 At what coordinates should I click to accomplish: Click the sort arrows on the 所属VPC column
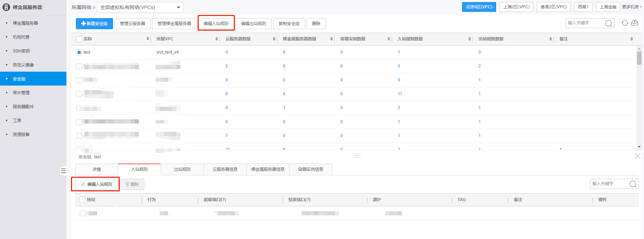click(x=217, y=39)
